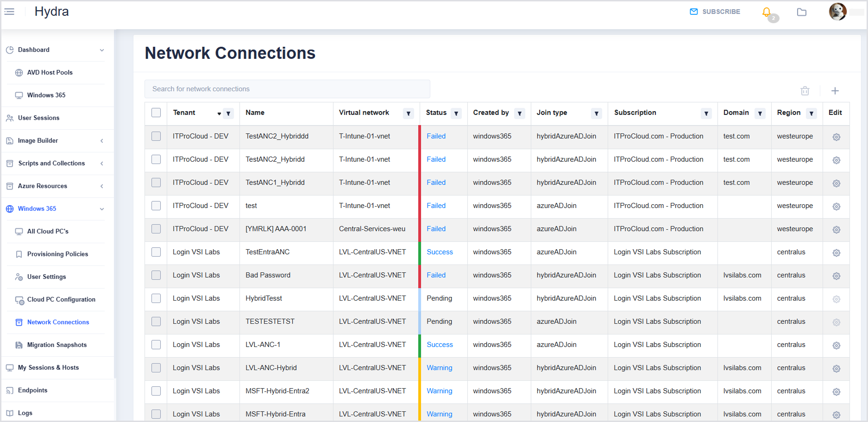
Task: Expand the Image Builder section
Action: pyautogui.click(x=102, y=141)
